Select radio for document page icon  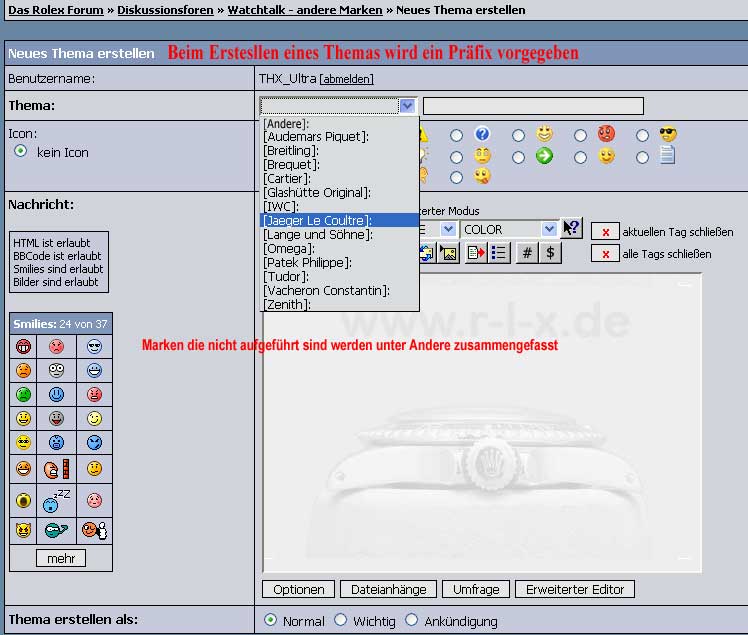pos(642,157)
